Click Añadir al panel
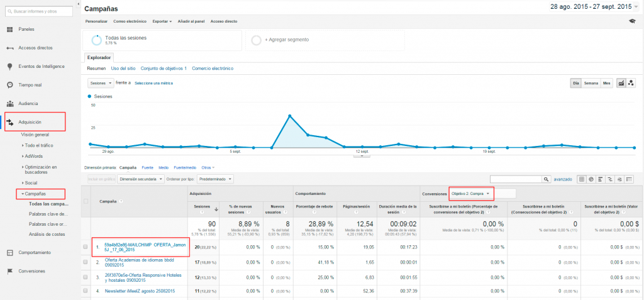Screen dimensions: 644x300 click(191, 21)
